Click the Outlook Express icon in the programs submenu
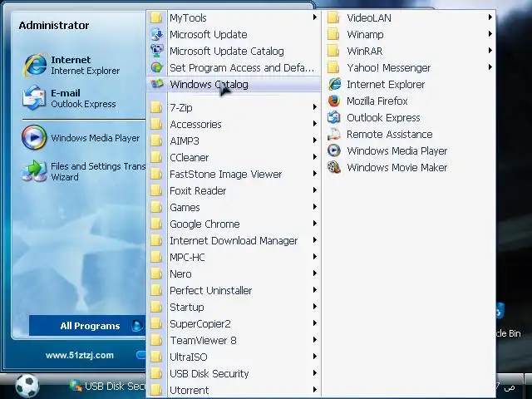Image resolution: width=532 pixels, height=399 pixels. pos(334,117)
